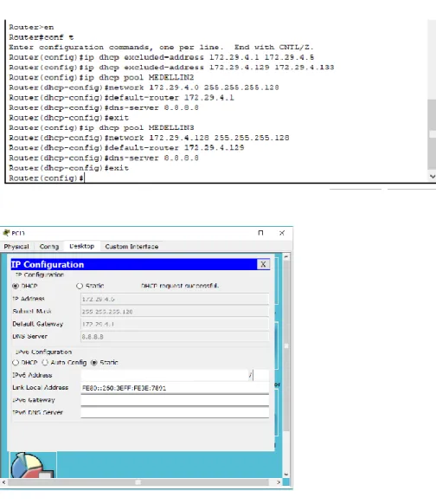Click the 'ip dhcp pool MEDELLIN2' line

[101, 77]
